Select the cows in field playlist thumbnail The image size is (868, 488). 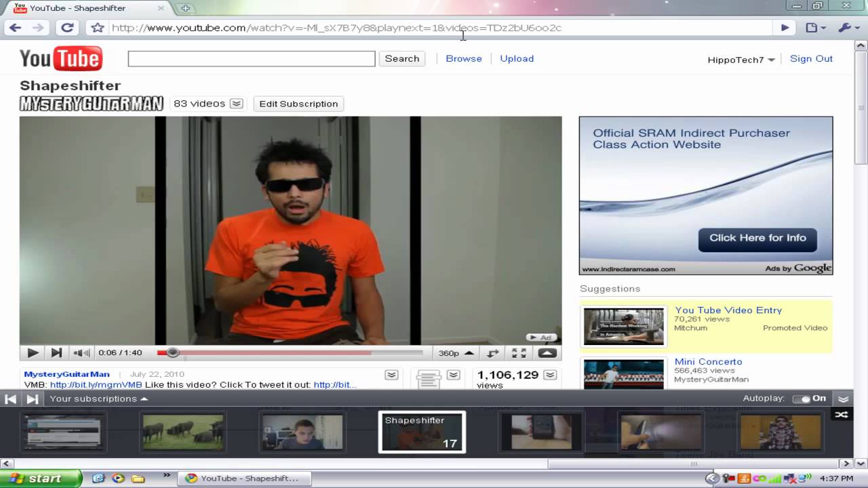183,432
